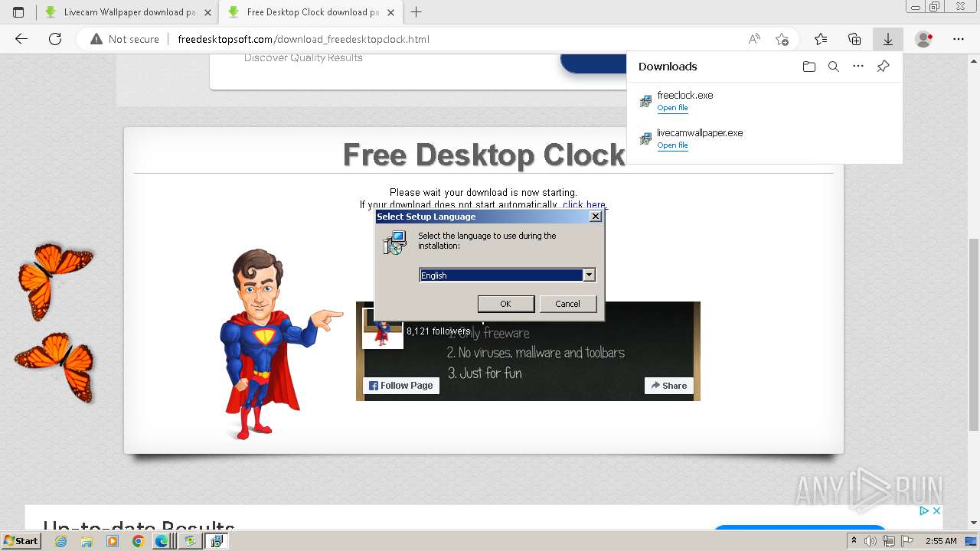Open more options in Downloads panel

pos(858,67)
